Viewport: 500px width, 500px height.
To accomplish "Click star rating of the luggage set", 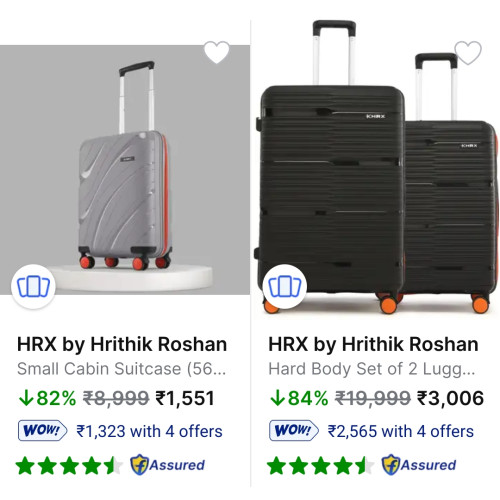I will tap(320, 465).
